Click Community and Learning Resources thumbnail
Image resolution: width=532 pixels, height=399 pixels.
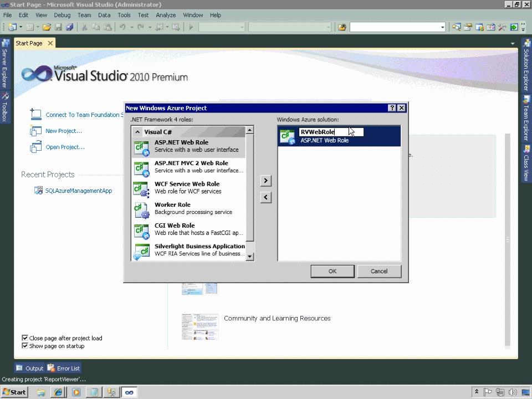[x=200, y=326]
